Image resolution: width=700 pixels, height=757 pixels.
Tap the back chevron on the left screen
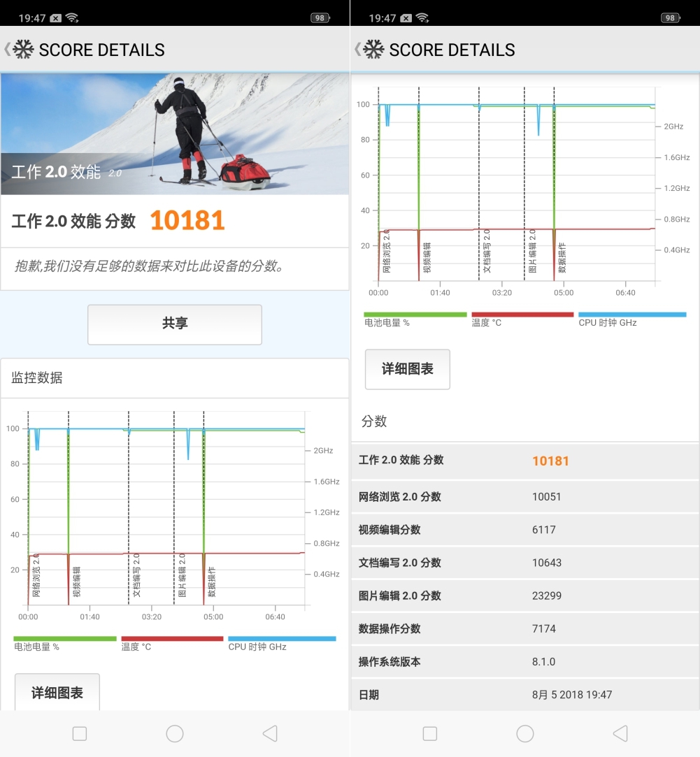point(7,49)
